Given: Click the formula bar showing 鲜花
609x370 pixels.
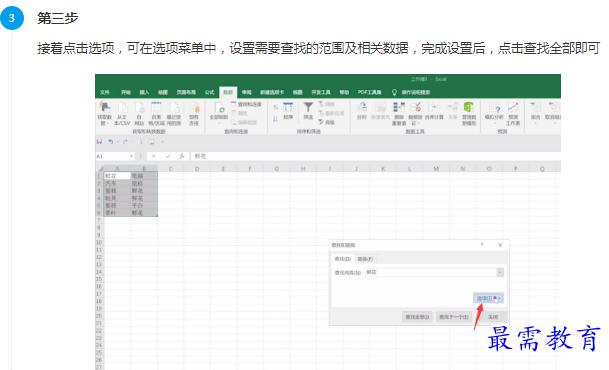Looking at the screenshot, I should (x=375, y=156).
